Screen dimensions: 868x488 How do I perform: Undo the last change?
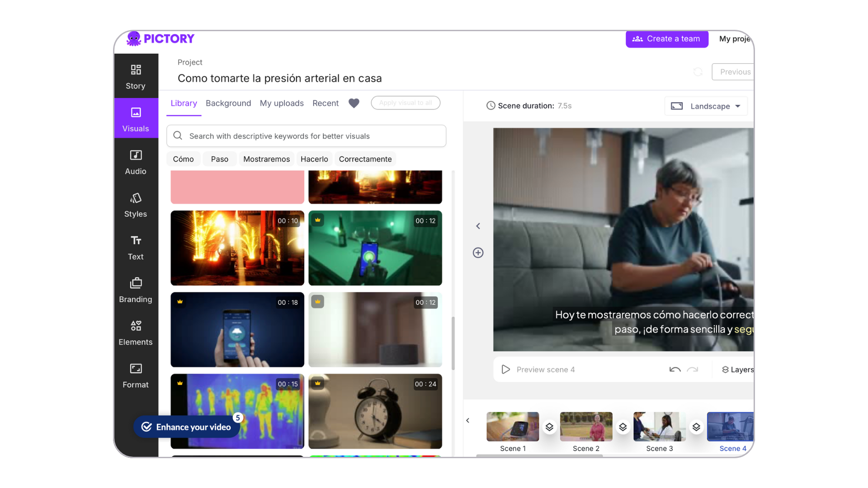click(x=675, y=370)
